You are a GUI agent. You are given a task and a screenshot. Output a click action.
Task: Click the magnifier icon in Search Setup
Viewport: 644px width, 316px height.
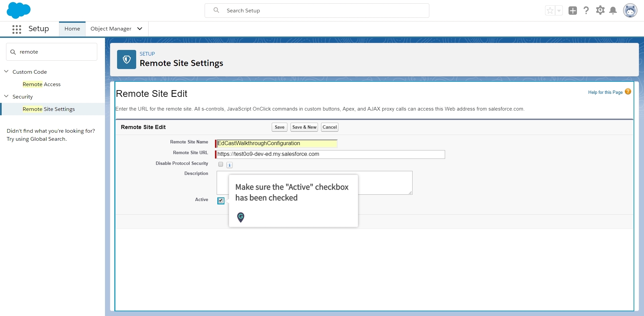pos(216,10)
